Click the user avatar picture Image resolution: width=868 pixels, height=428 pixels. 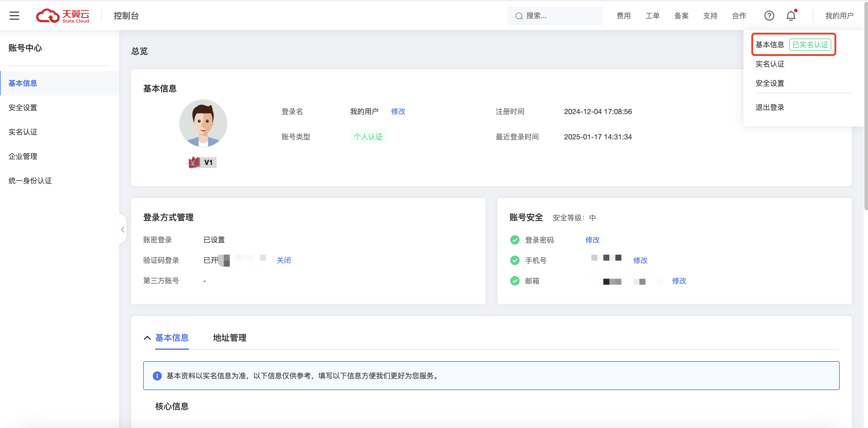[x=203, y=123]
